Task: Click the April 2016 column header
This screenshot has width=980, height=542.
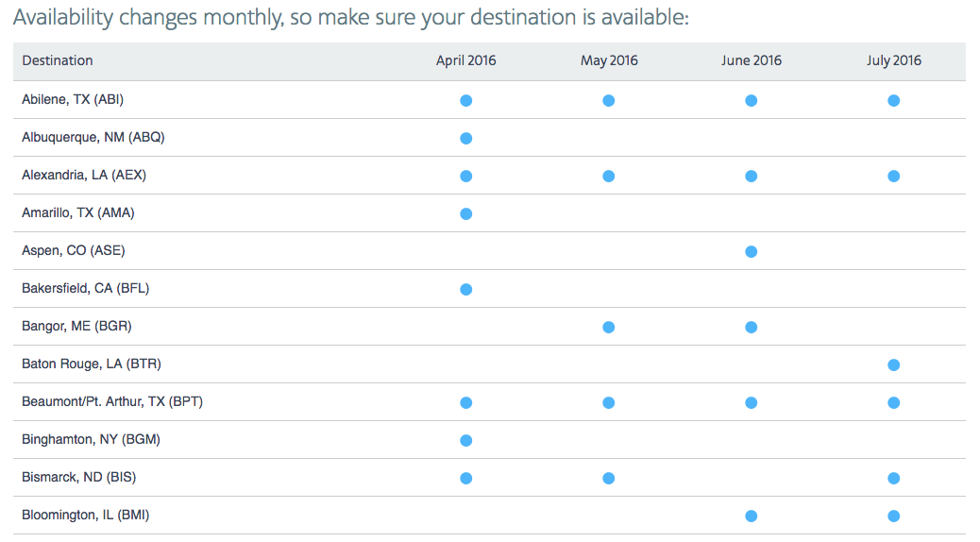Action: [x=465, y=60]
